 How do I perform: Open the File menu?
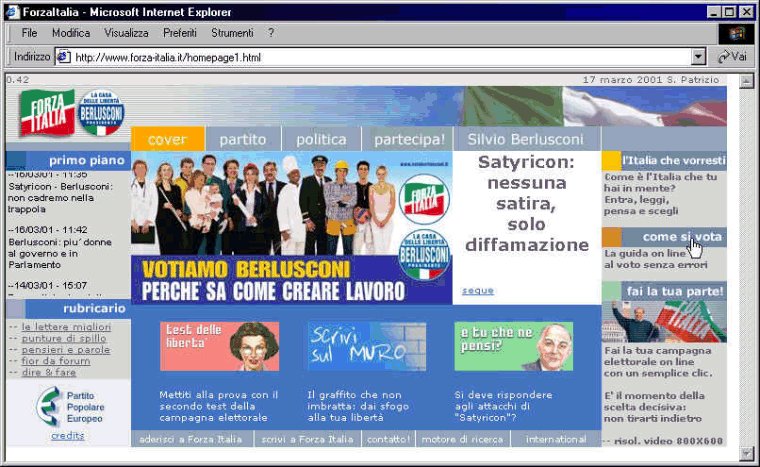point(29,33)
